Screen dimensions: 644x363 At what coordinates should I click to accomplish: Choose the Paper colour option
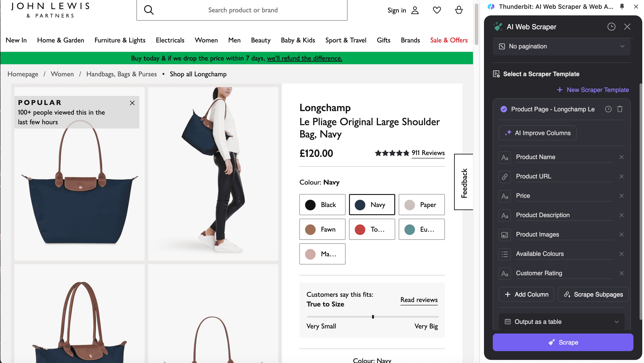coord(422,205)
